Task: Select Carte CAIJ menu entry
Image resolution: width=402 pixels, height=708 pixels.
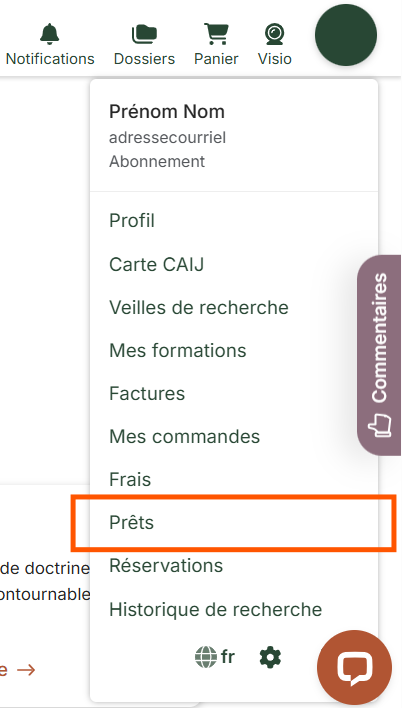Action: [156, 264]
